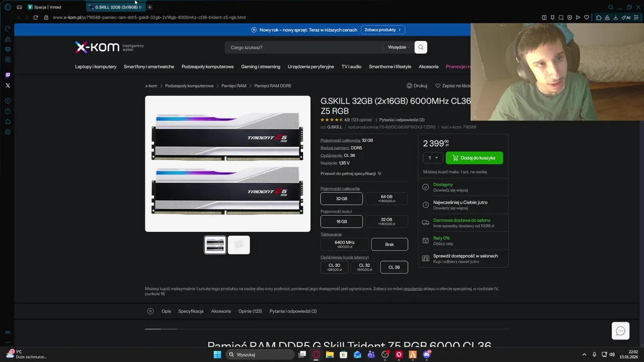
Task: Open Easy Setup sliders icon
Action: [x=637, y=17]
